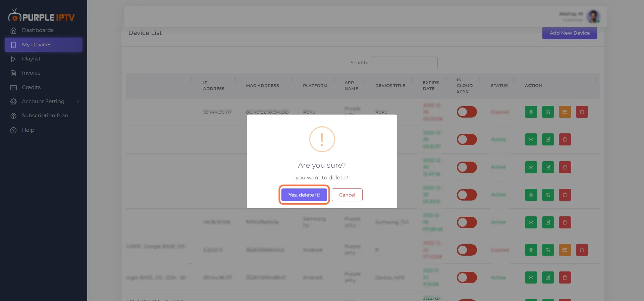The image size is (644, 301).
Task: Click the Help question-mark icon
Action: [x=13, y=130]
